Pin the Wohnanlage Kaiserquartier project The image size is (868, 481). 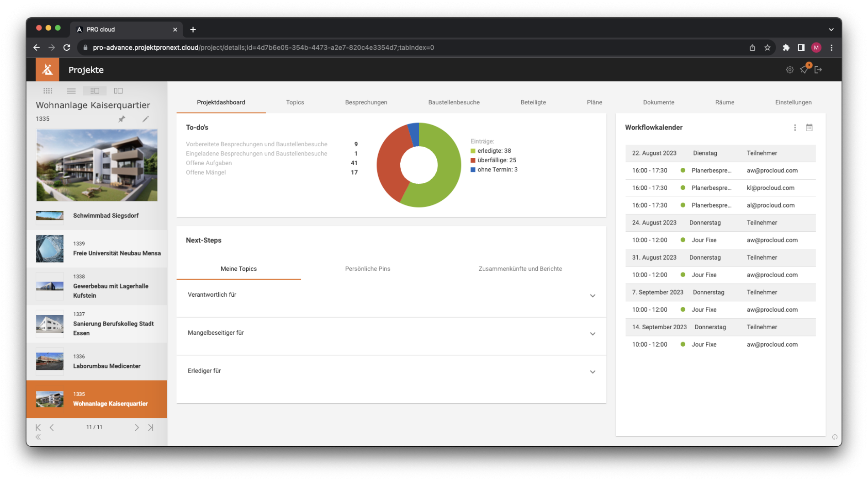coord(122,119)
